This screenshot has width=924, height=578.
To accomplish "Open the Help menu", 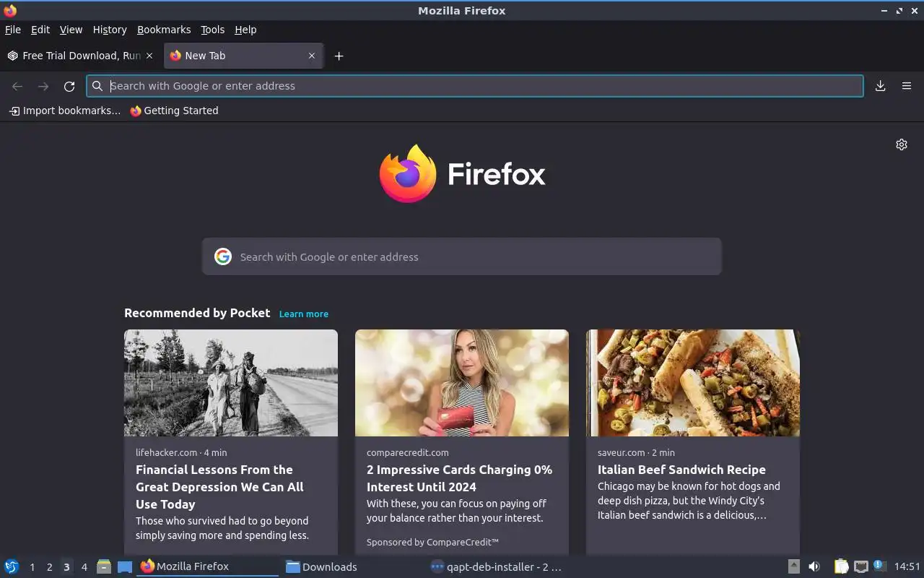I will 245,30.
